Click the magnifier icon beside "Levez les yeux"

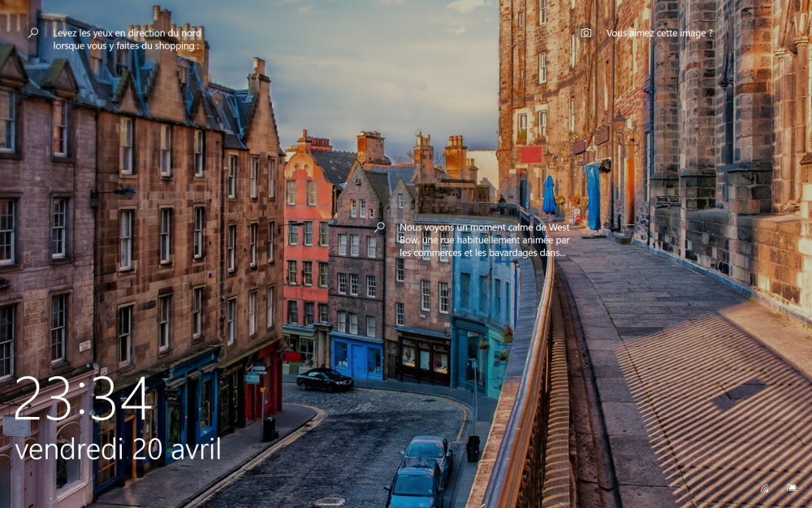(x=33, y=33)
